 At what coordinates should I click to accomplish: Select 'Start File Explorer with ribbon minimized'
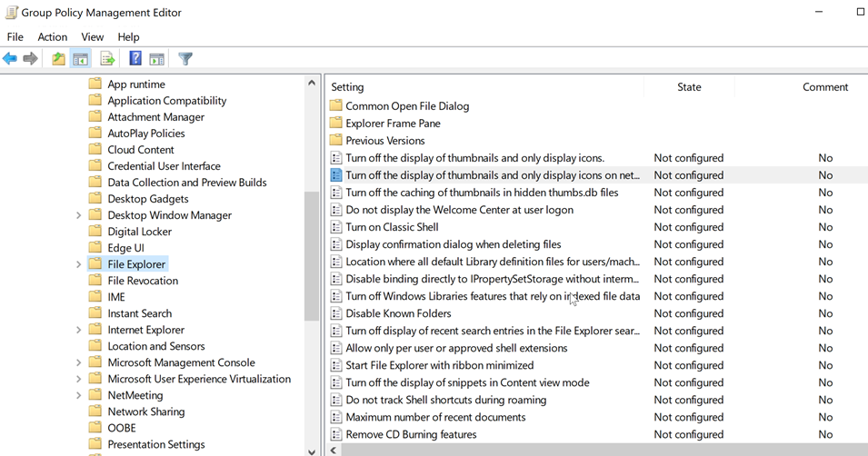[440, 365]
